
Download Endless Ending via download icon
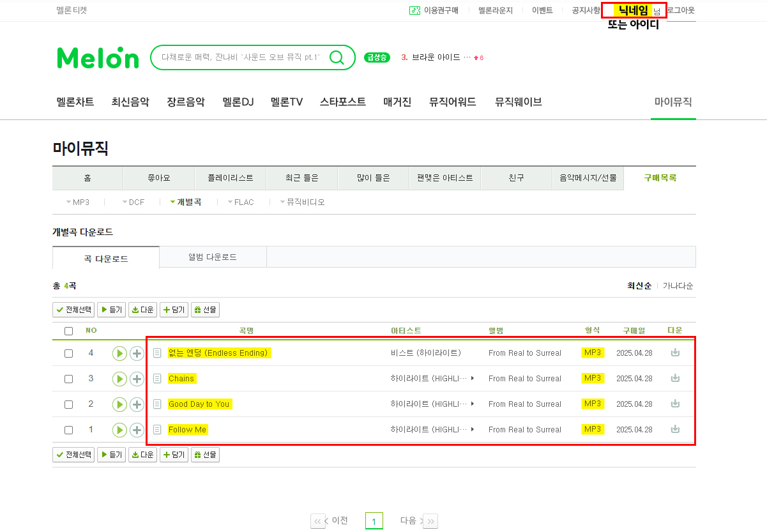pos(675,353)
